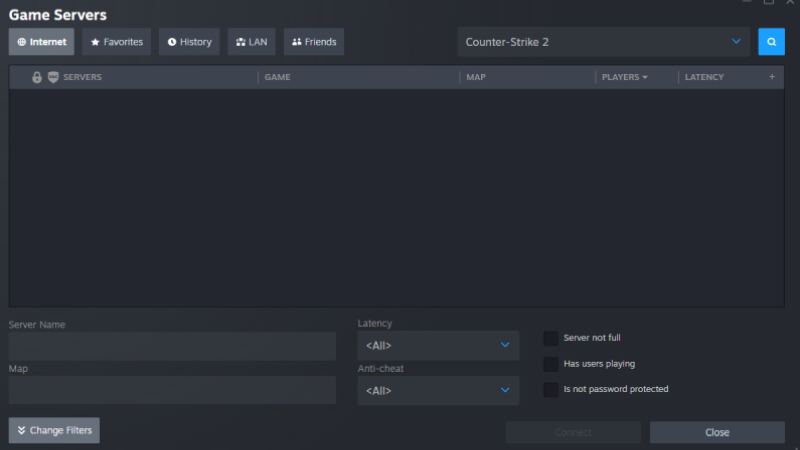Sort by the Latency column header
The image size is (800, 450).
tap(704, 77)
